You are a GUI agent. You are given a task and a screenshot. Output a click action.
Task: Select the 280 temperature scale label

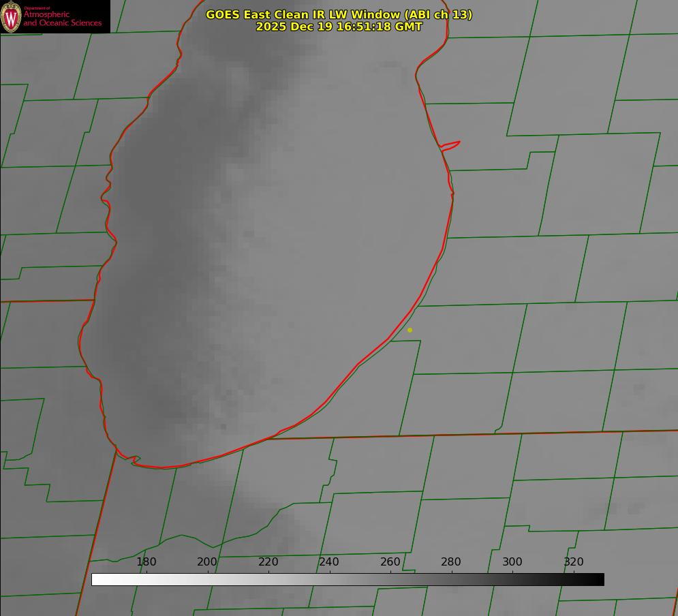click(x=451, y=561)
